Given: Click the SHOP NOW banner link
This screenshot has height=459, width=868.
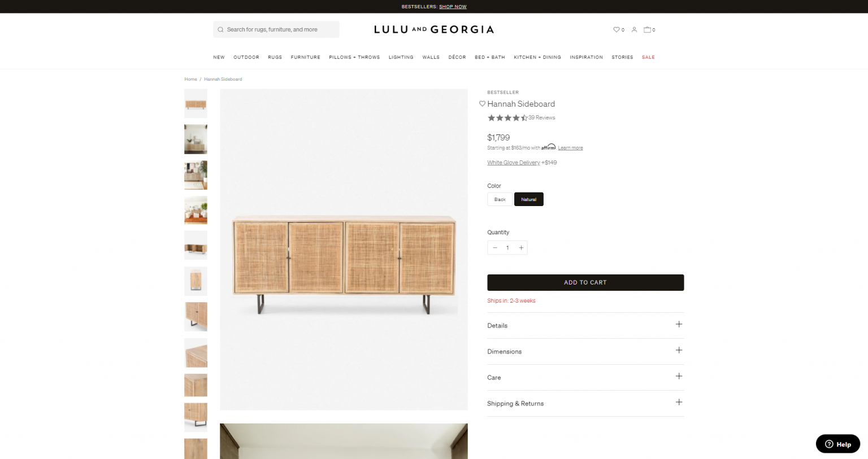Looking at the screenshot, I should [453, 6].
